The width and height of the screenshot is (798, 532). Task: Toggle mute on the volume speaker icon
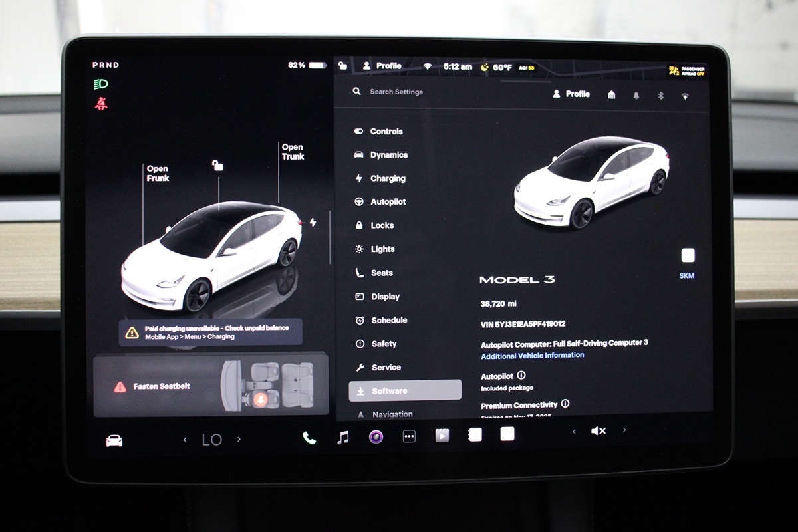click(x=598, y=431)
